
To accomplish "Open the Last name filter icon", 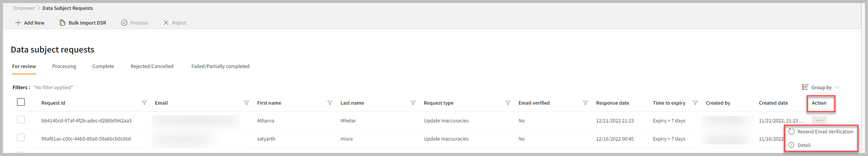I will (413, 103).
